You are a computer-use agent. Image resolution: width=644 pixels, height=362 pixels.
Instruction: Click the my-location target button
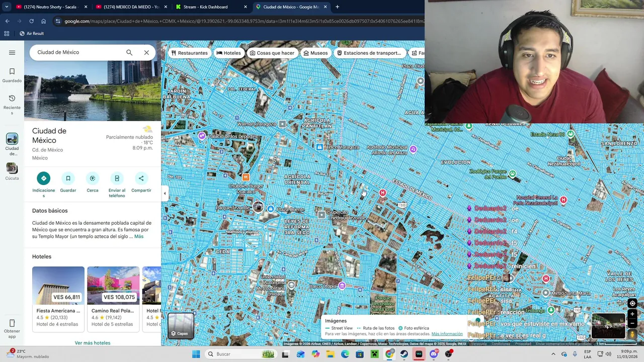[x=632, y=303]
